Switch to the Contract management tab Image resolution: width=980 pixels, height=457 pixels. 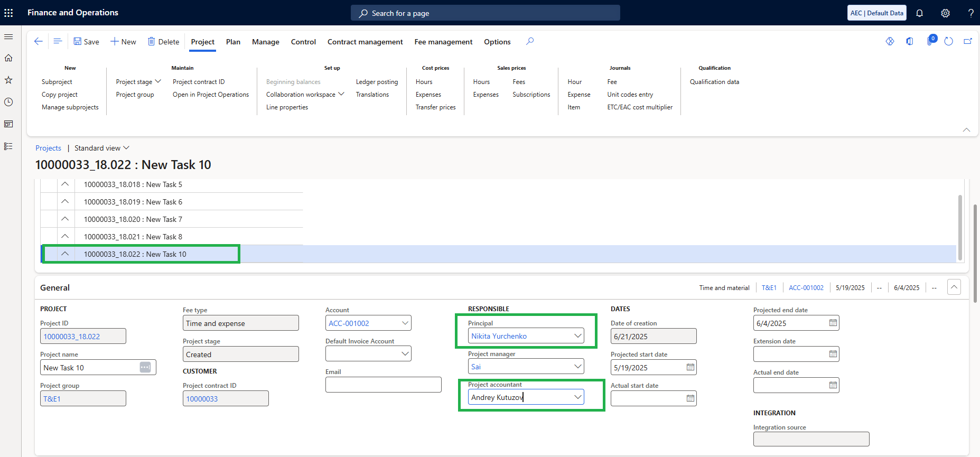pyautogui.click(x=365, y=42)
